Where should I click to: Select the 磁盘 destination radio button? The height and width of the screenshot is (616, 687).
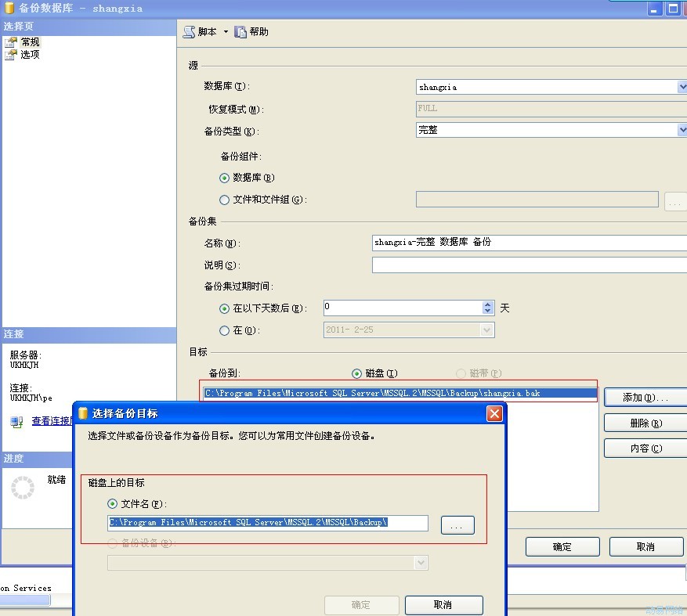pyautogui.click(x=357, y=373)
